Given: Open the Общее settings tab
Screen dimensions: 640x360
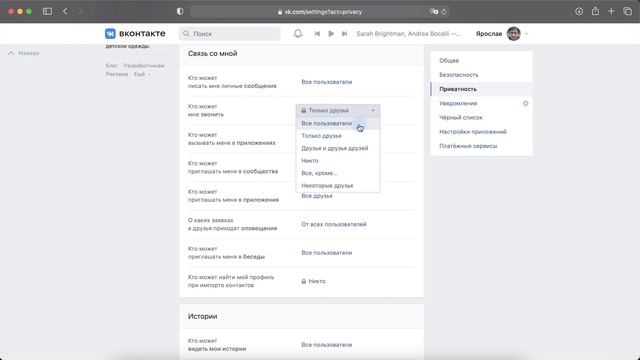Looking at the screenshot, I should [482, 60].
